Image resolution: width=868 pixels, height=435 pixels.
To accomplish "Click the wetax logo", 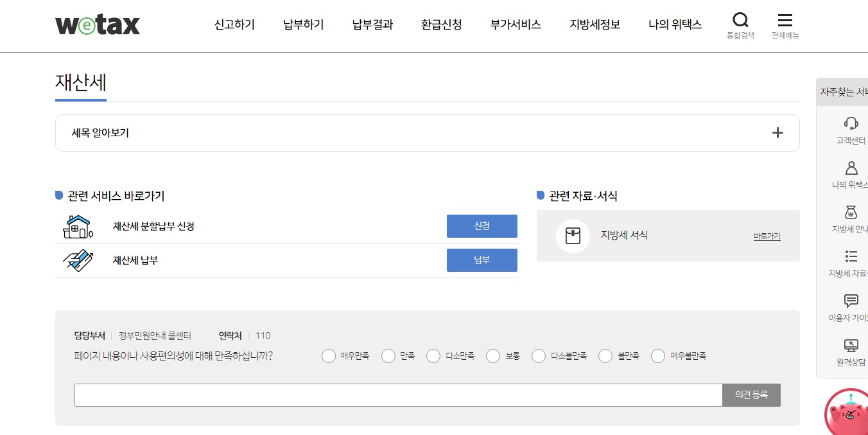I will [x=97, y=24].
